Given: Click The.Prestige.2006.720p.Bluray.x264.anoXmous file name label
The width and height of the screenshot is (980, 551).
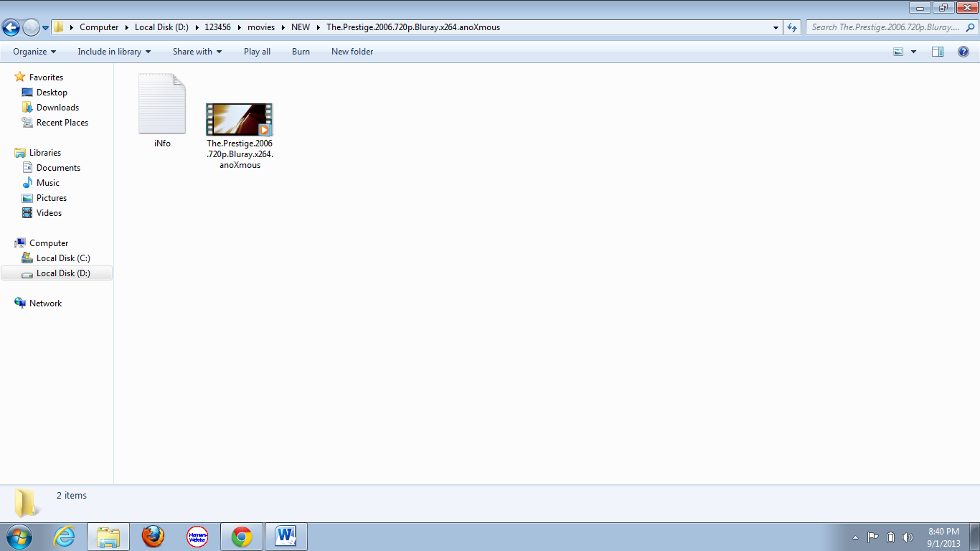Looking at the screenshot, I should tap(240, 154).
